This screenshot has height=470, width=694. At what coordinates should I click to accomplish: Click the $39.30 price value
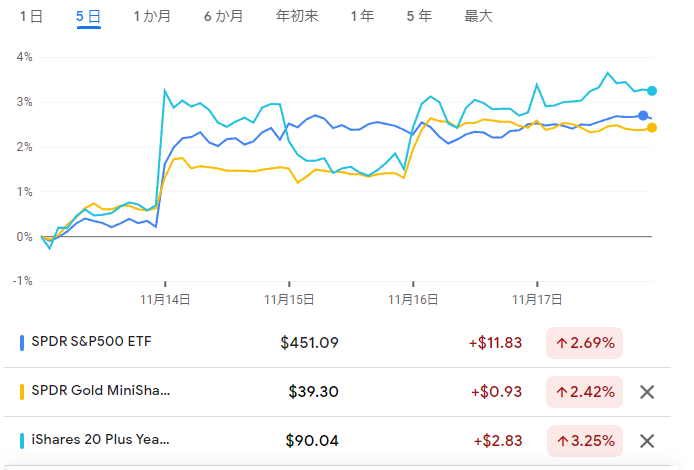[x=313, y=392]
